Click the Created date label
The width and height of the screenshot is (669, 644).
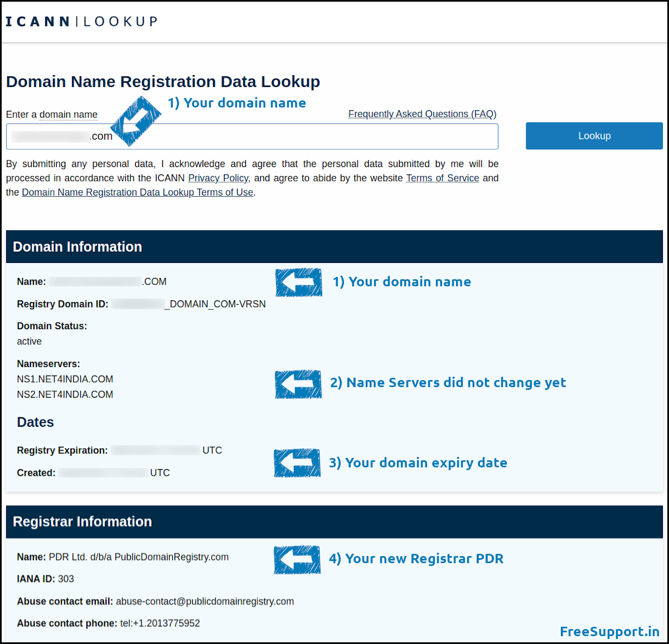36,473
